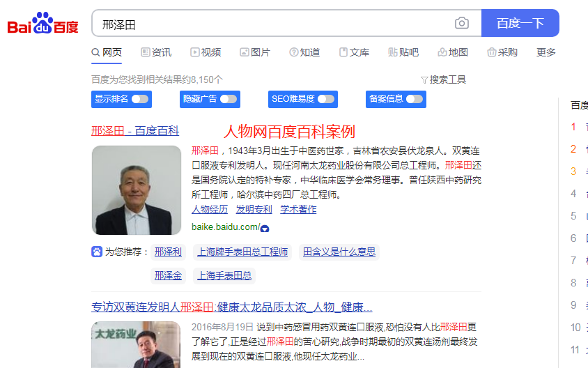The width and height of the screenshot is (588, 368).
Task: Switch to the 资讯 tab
Action: click(x=156, y=52)
